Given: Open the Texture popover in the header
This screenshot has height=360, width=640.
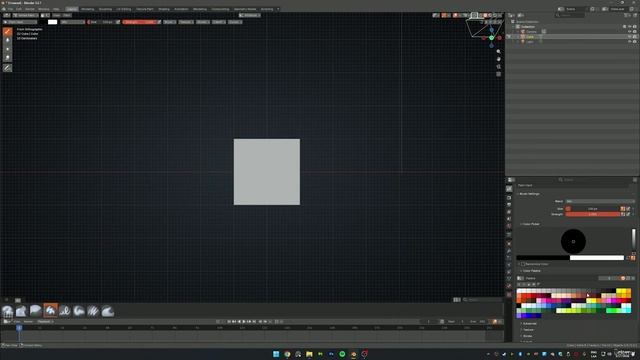Looking at the screenshot, I should [x=186, y=22].
